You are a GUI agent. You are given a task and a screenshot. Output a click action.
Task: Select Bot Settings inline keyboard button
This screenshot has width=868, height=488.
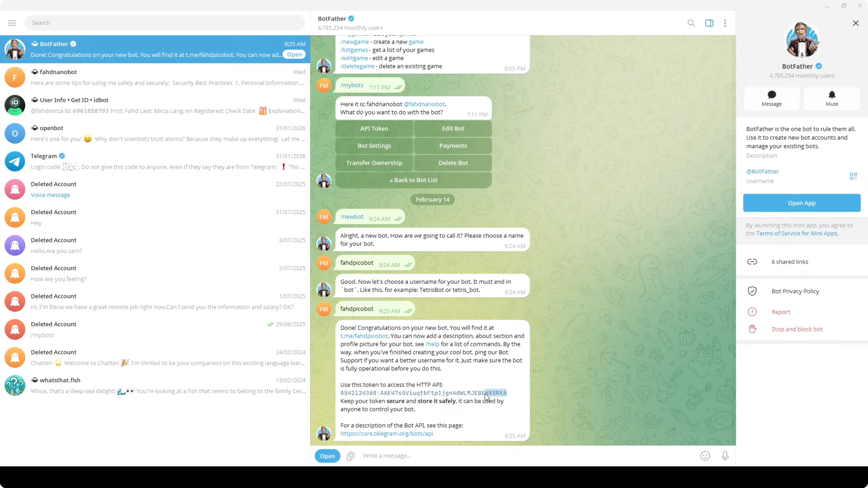(374, 145)
